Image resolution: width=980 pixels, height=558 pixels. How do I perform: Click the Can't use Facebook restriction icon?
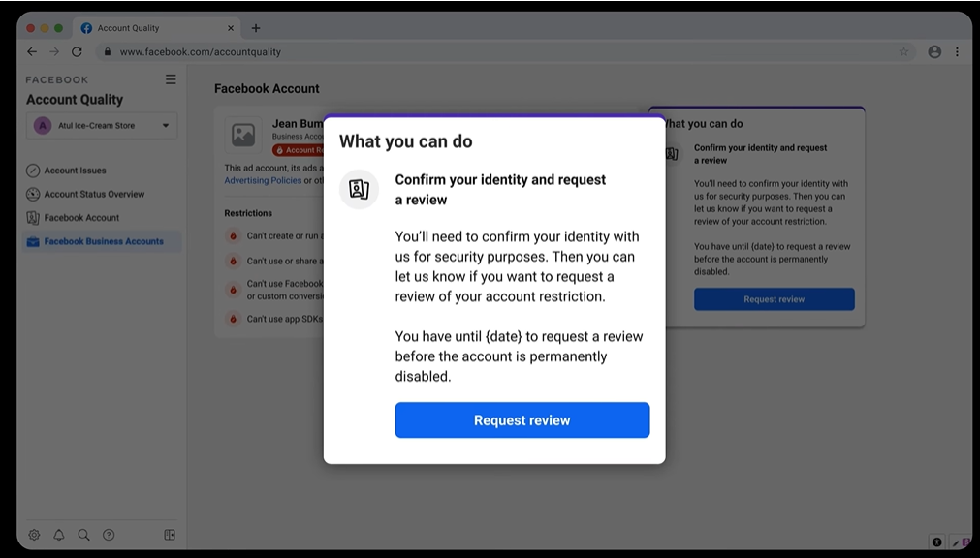[233, 290]
